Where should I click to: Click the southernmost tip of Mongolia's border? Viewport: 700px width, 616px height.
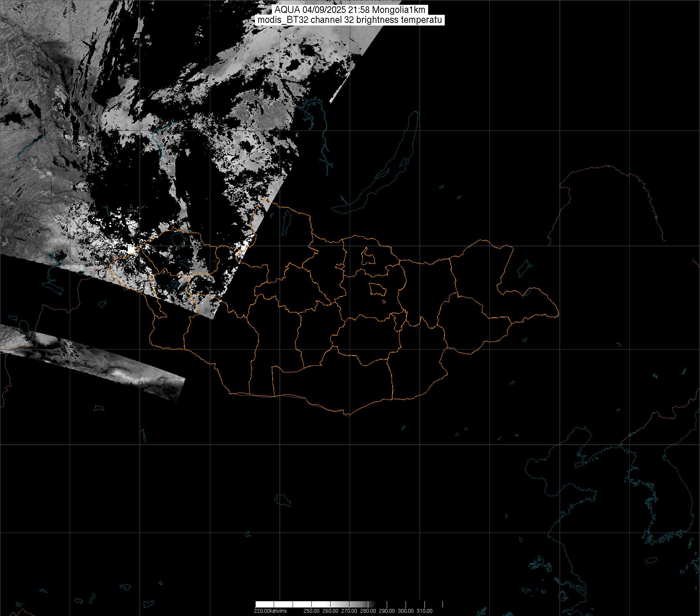(347, 415)
